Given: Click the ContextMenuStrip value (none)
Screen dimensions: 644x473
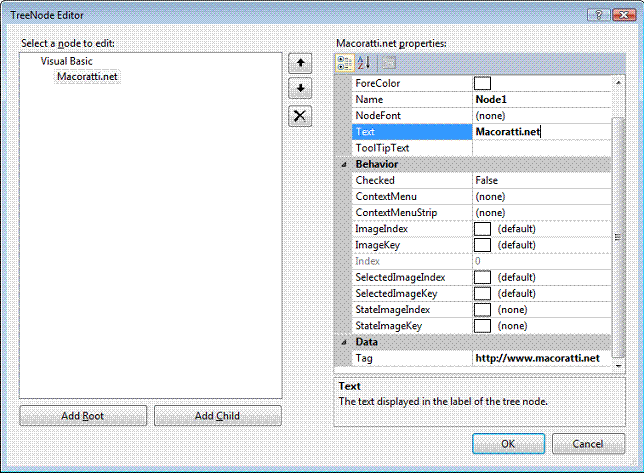Looking at the screenshot, I should coord(542,213).
